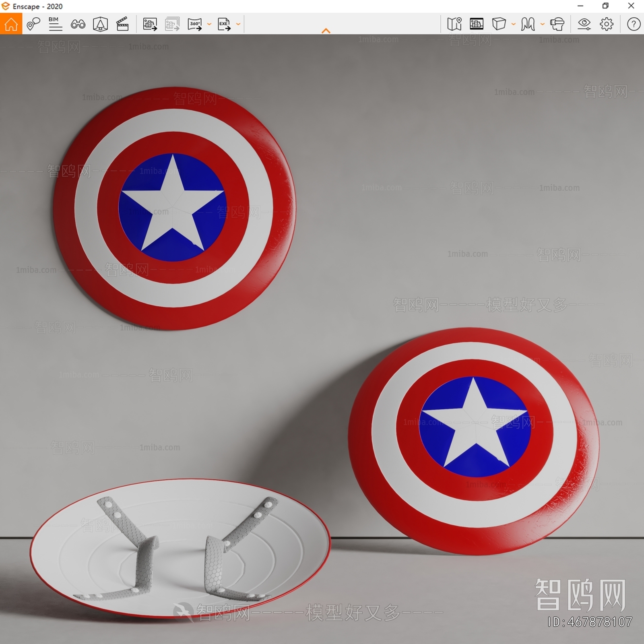Screen dimensions: 644x644
Task: Select the projection mode cube icon
Action: 499,24
